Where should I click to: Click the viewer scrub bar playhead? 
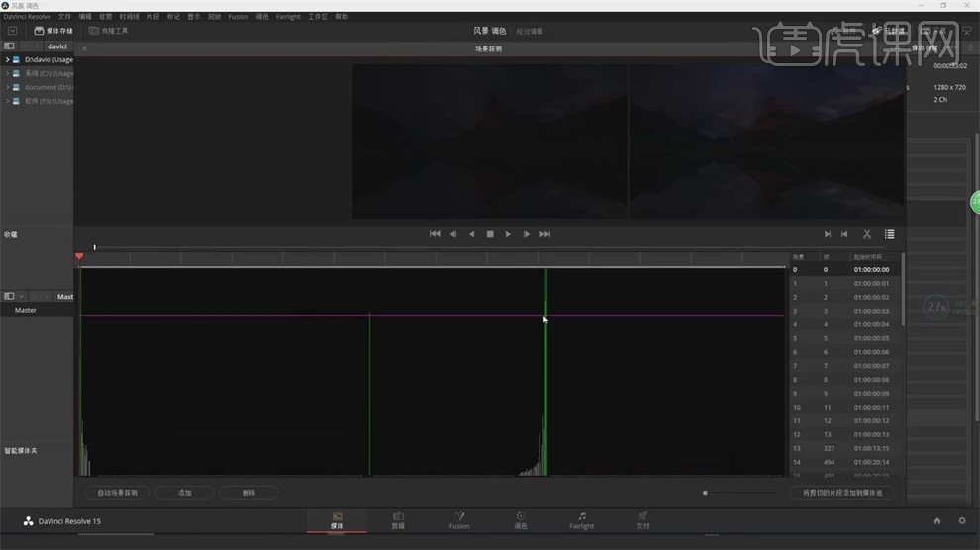[95, 248]
